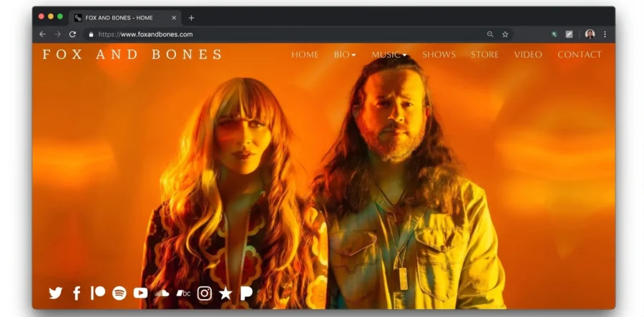The image size is (644, 317).
Task: Open the Instagram icon link
Action: click(205, 293)
